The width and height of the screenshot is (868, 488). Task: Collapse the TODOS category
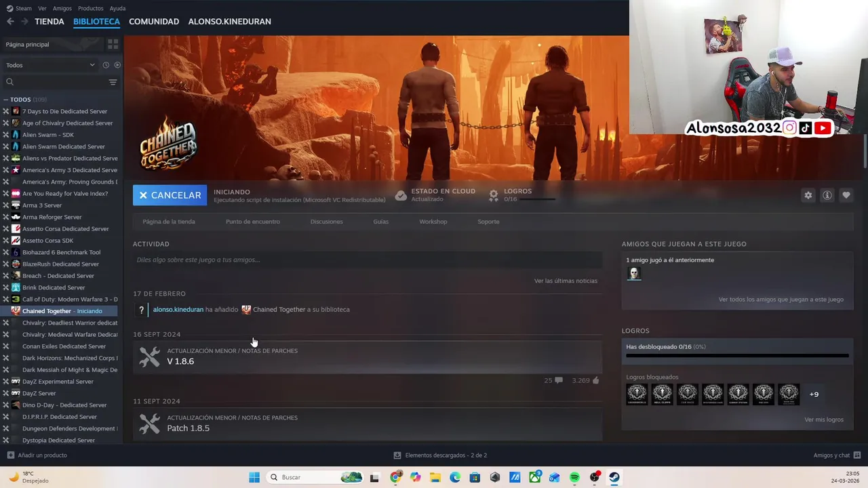click(5, 100)
